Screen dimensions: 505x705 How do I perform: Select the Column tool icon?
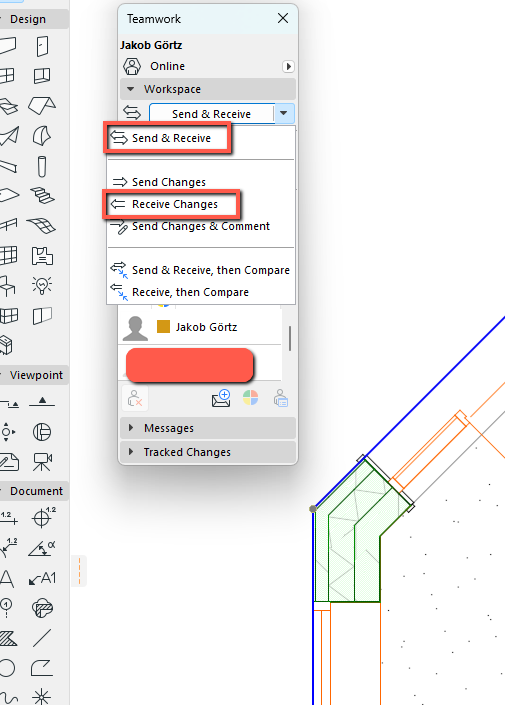point(42,166)
